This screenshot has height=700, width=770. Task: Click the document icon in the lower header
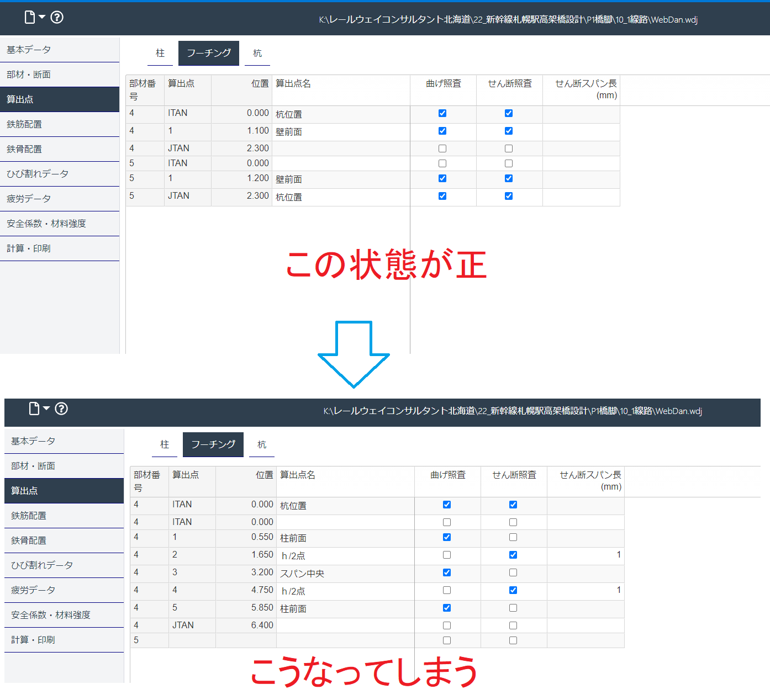coord(34,409)
